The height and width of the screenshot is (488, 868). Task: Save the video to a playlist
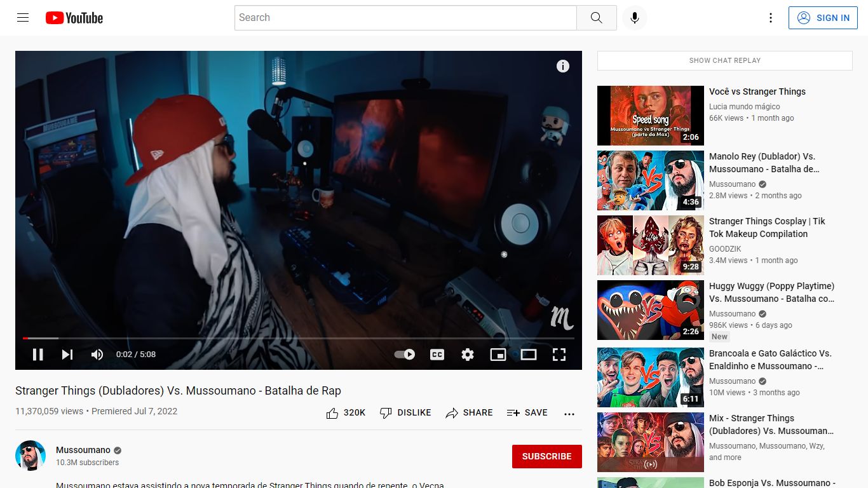coord(527,413)
